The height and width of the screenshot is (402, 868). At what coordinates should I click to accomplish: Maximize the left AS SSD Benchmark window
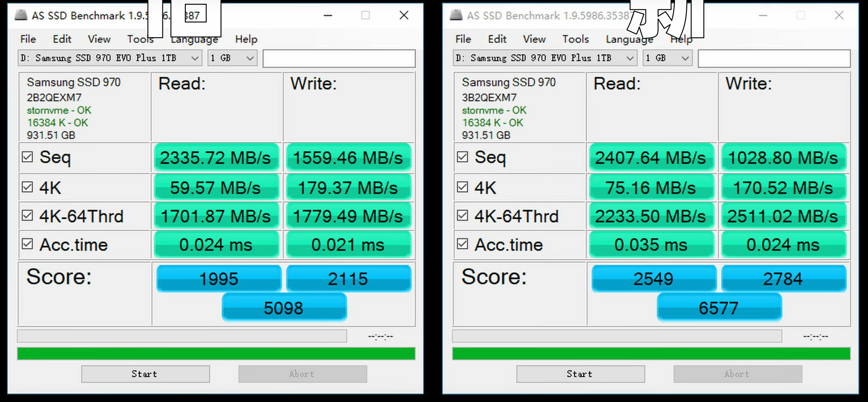click(x=366, y=15)
